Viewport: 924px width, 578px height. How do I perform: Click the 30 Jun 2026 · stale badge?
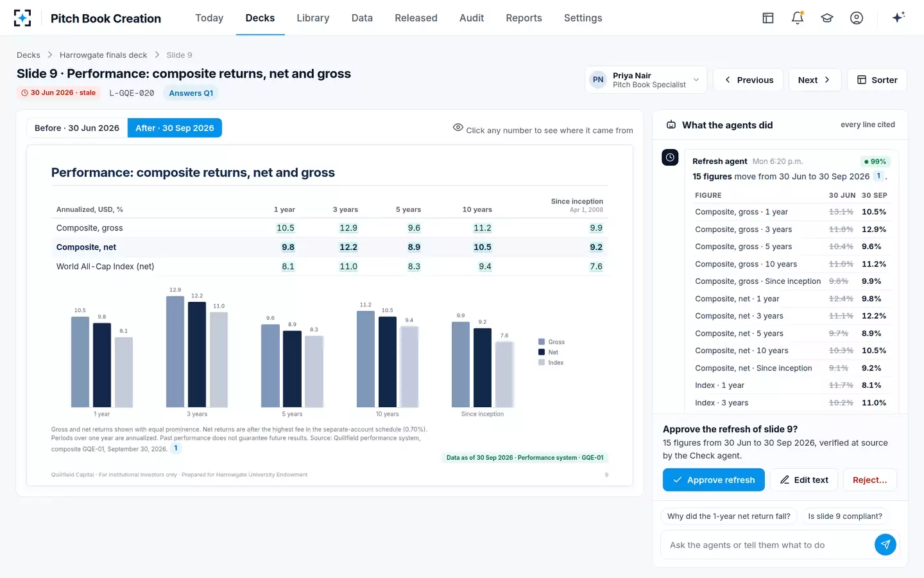tap(58, 93)
